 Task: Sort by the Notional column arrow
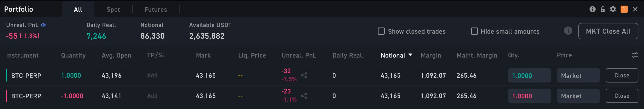point(410,55)
